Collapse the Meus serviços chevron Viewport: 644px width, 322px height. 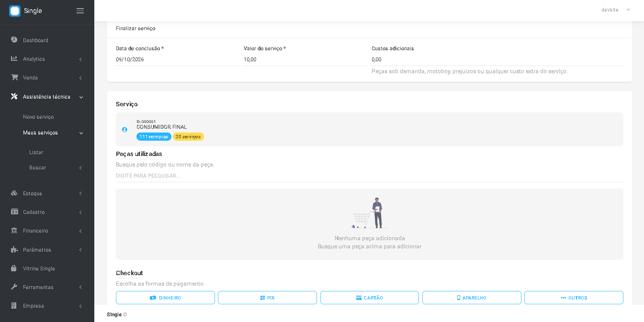coord(81,133)
